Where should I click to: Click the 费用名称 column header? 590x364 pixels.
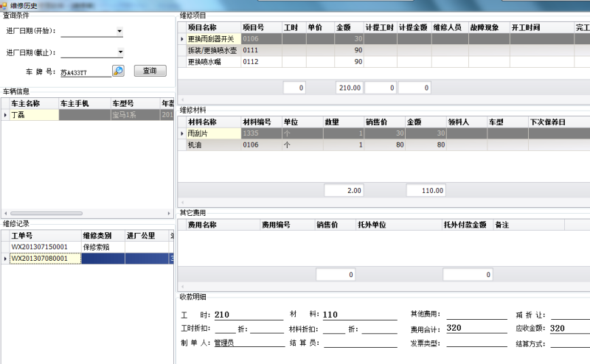223,225
